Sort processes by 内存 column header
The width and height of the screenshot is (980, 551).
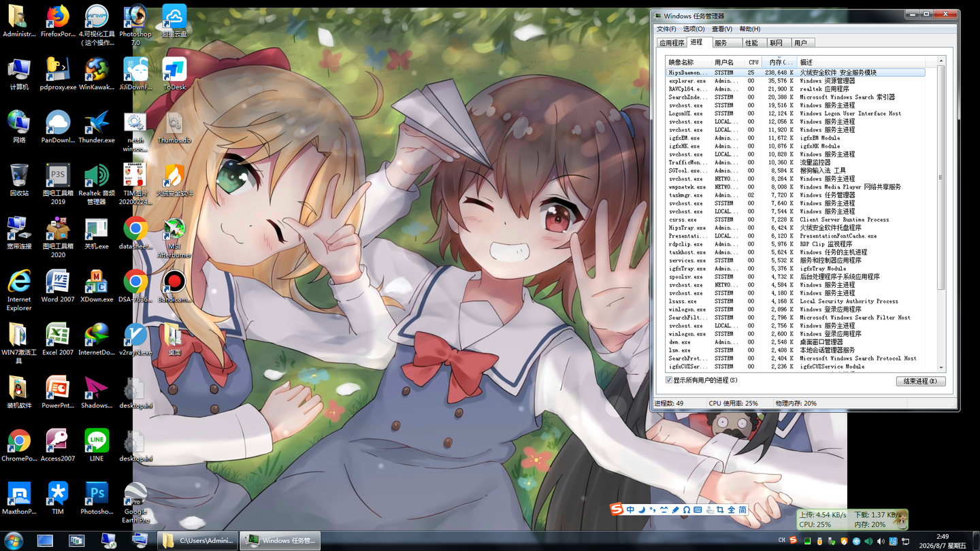780,62
